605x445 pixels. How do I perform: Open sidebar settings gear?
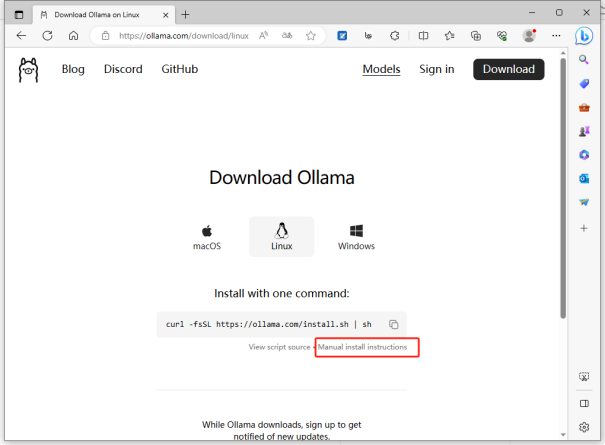tap(584, 427)
